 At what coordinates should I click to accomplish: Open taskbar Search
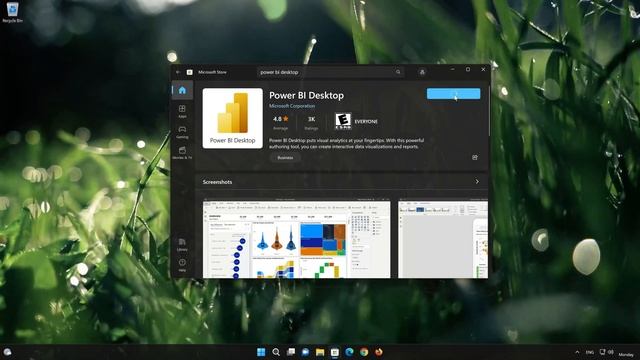(276, 352)
